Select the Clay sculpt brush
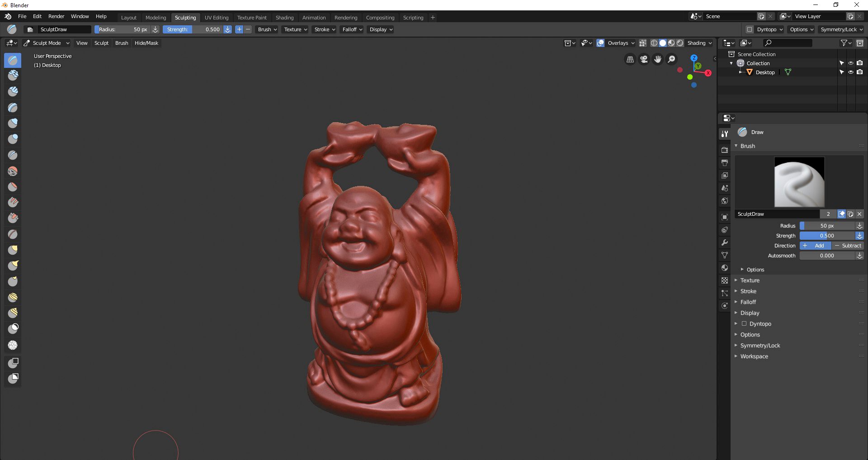 [13, 76]
